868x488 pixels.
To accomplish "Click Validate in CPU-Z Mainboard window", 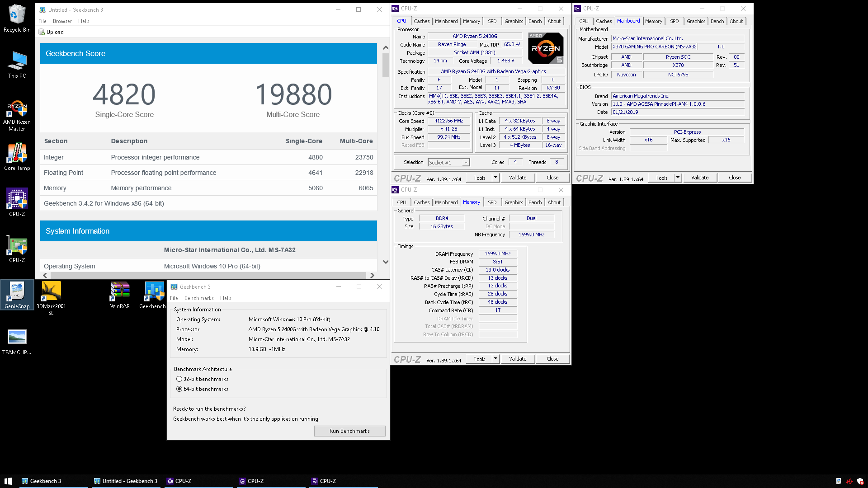I will tap(700, 178).
